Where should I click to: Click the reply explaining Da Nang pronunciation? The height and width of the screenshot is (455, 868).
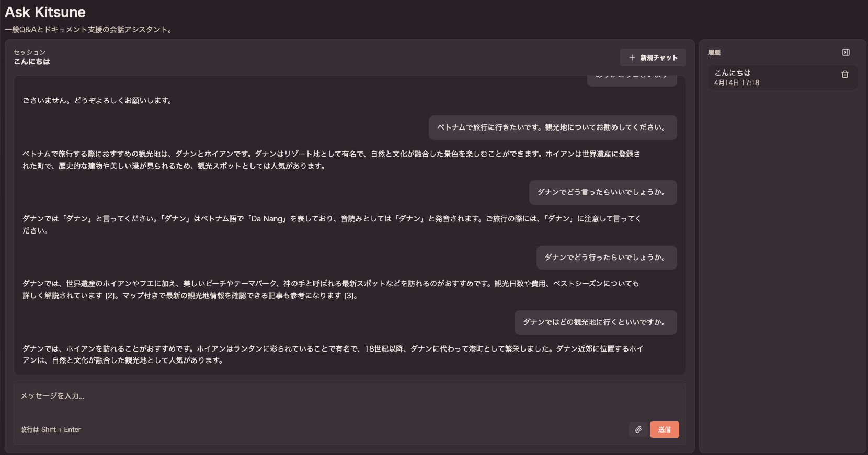pyautogui.click(x=332, y=225)
